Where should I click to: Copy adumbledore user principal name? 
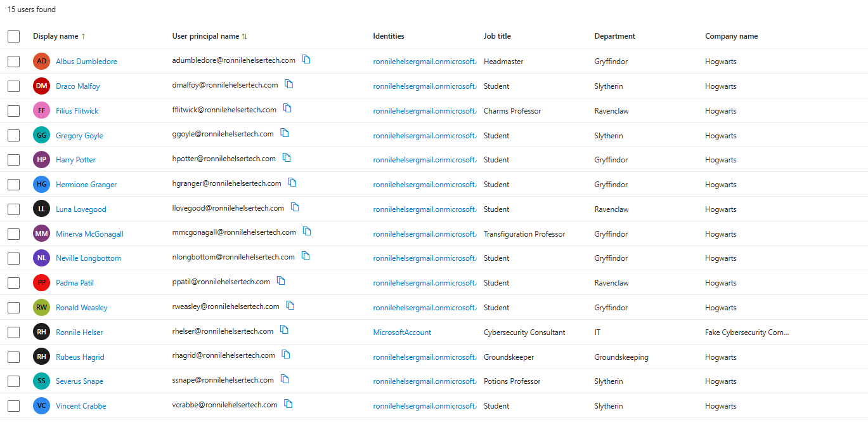pos(306,59)
